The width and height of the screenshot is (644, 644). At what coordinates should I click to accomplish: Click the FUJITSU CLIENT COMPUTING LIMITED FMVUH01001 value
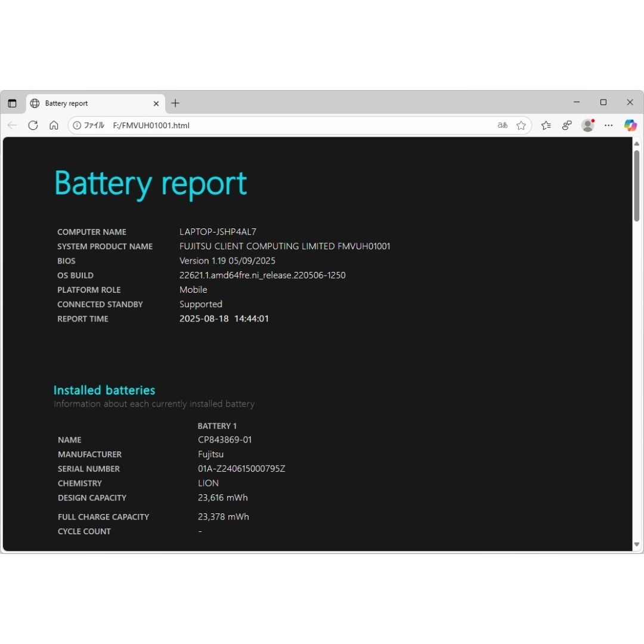[284, 246]
